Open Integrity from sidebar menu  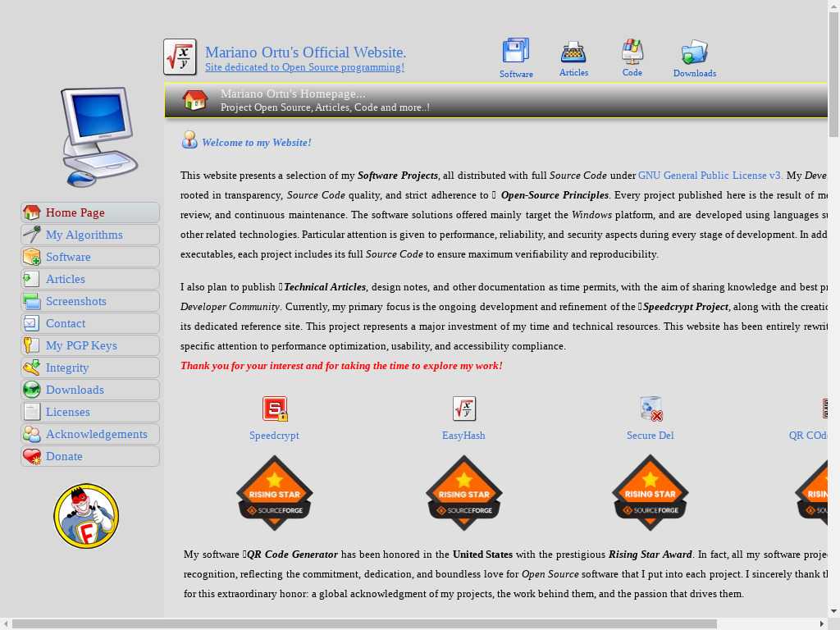(90, 367)
